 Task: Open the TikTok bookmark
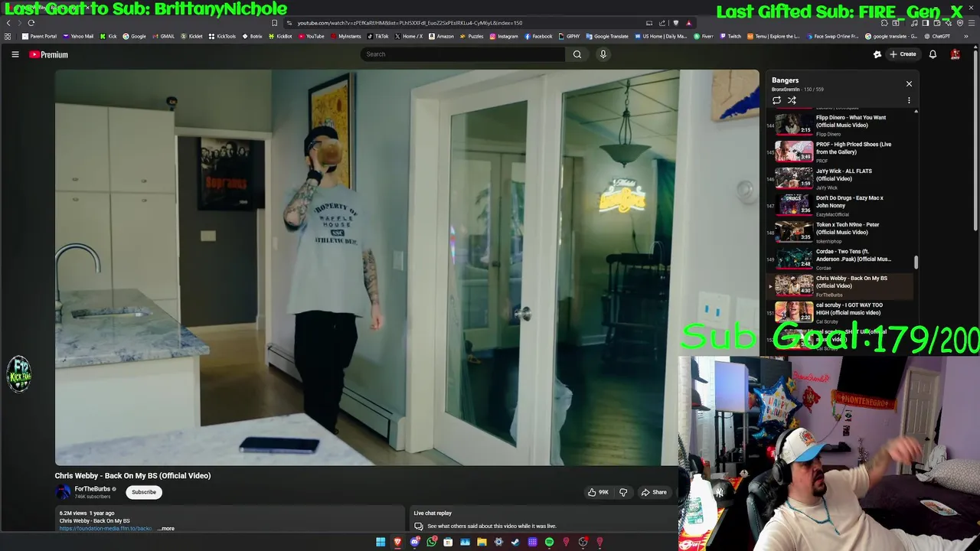pyautogui.click(x=378, y=36)
